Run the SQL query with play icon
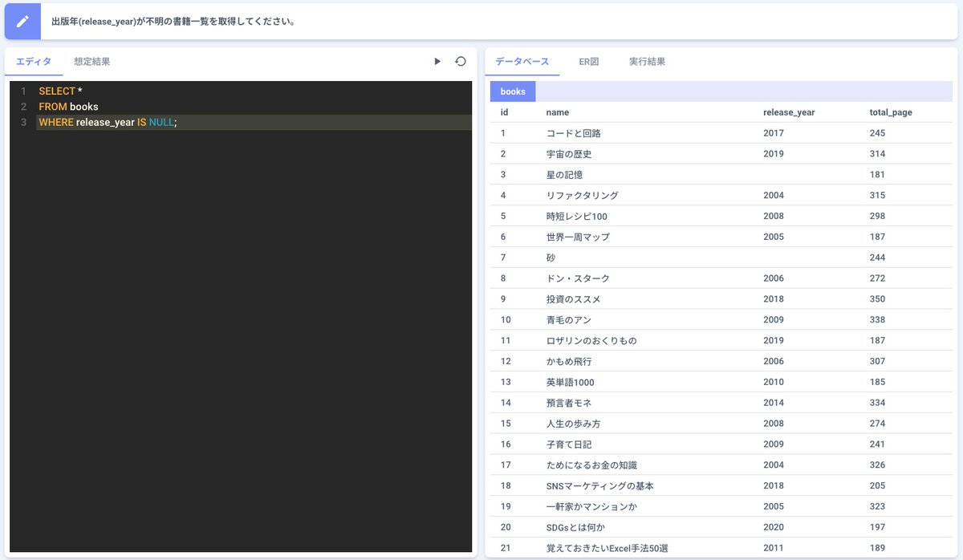Viewport: 963px width, 560px height. tap(437, 61)
